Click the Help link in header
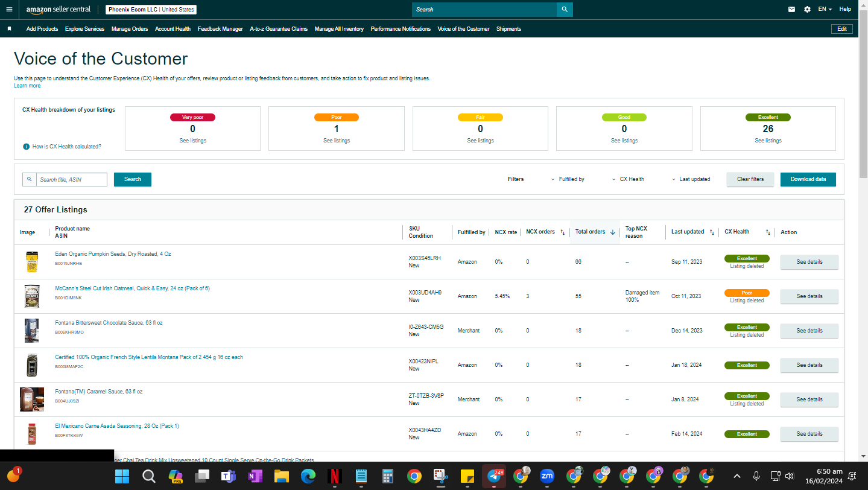868x490 pixels. click(x=845, y=10)
